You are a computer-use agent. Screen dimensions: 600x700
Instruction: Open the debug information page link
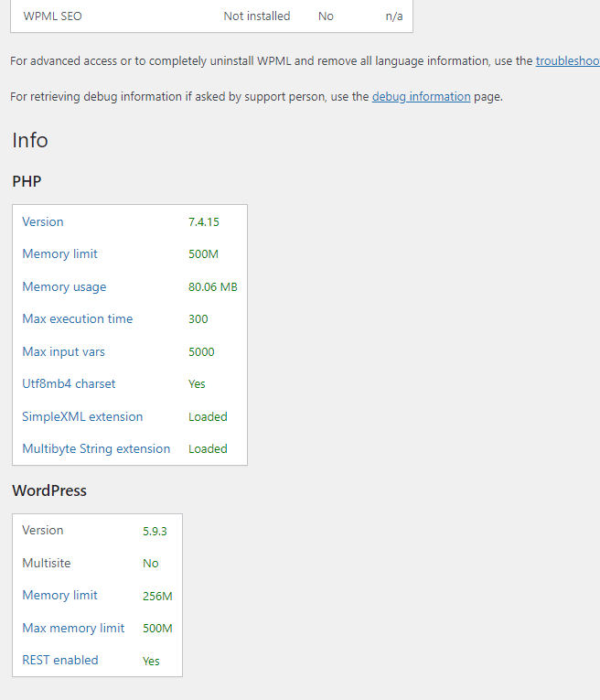(x=421, y=96)
